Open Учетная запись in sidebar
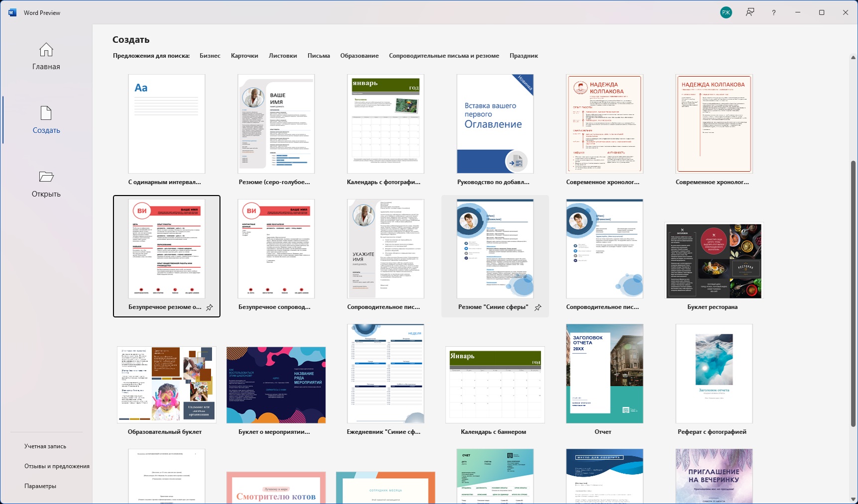858x504 pixels. (45, 446)
